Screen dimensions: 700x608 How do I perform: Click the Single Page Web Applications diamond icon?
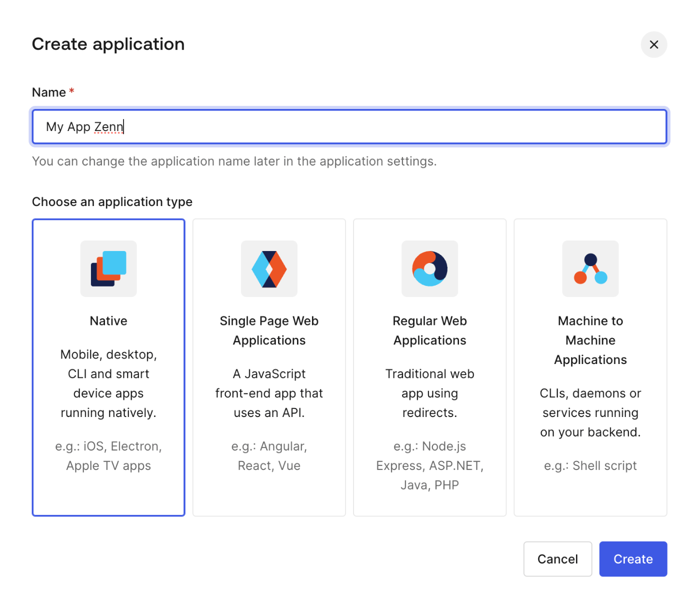[269, 268]
